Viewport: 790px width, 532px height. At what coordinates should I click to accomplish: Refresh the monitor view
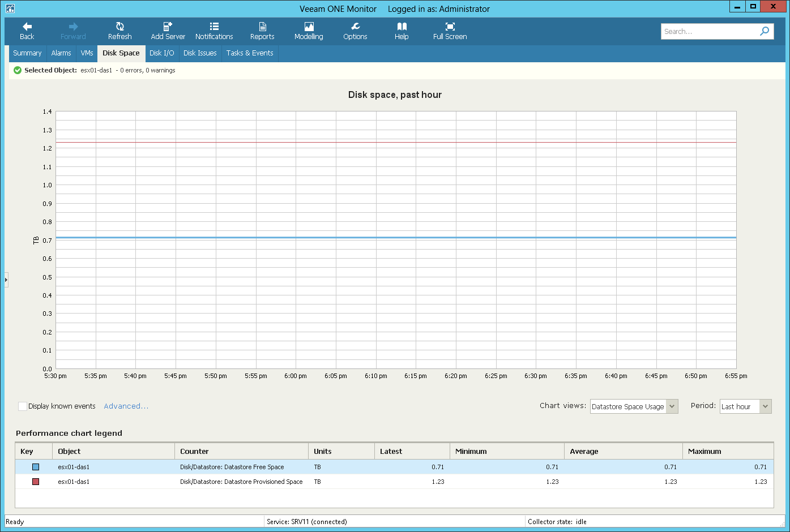[120, 31]
